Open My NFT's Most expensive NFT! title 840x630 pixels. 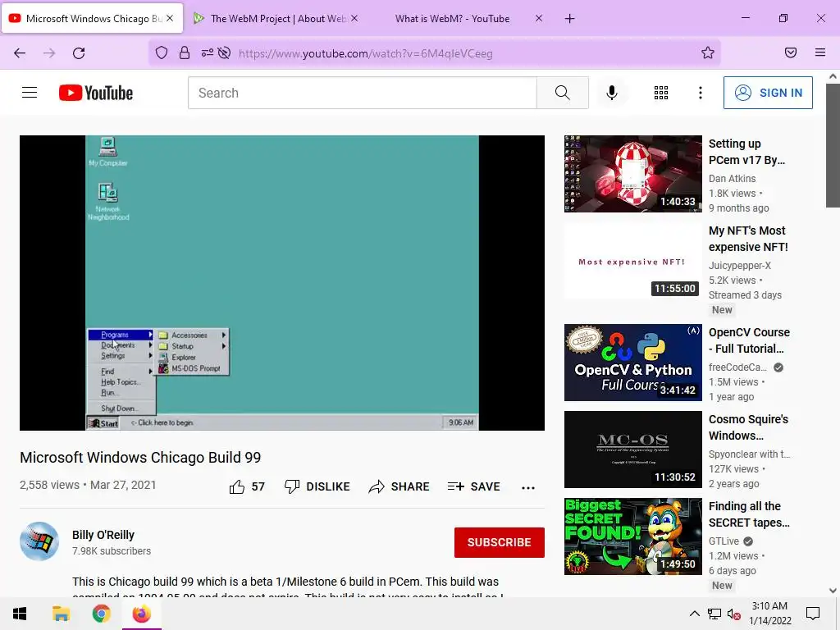click(x=748, y=239)
